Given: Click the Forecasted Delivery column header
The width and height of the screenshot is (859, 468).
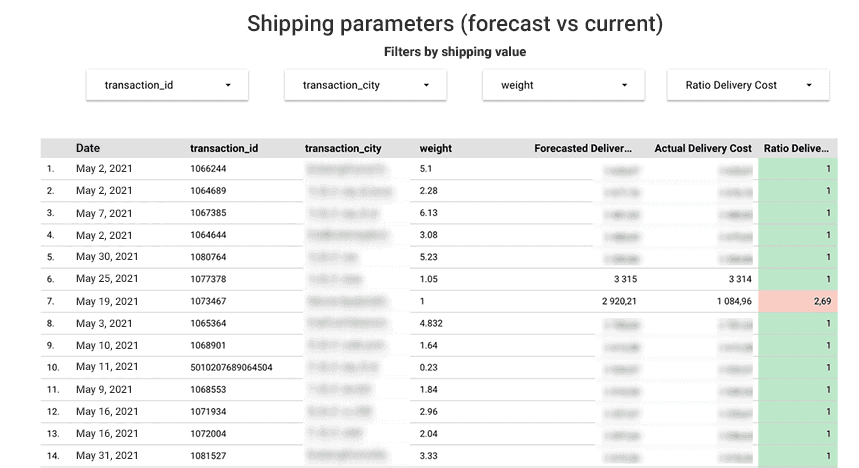Looking at the screenshot, I should (x=583, y=148).
